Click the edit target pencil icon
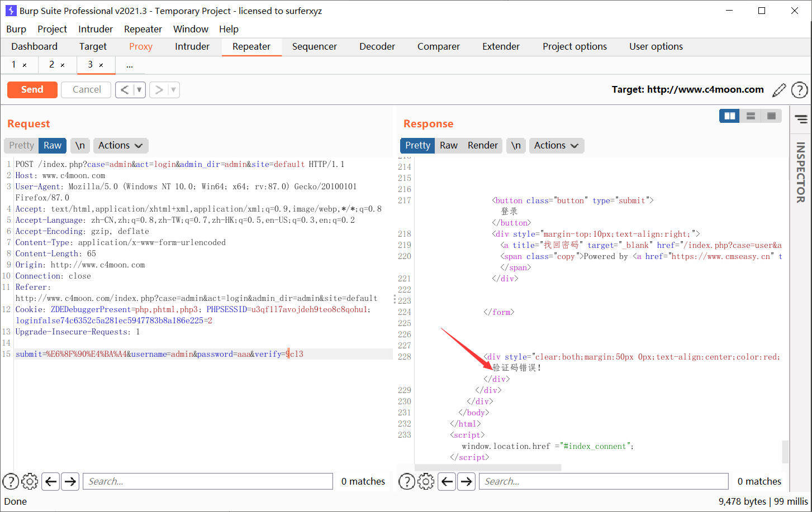 tap(779, 90)
